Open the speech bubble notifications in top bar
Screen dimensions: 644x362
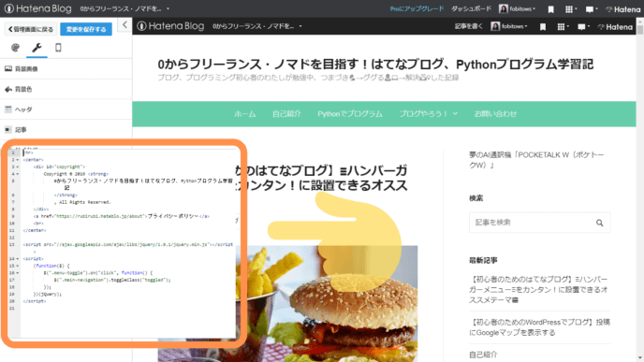pyautogui.click(x=591, y=9)
